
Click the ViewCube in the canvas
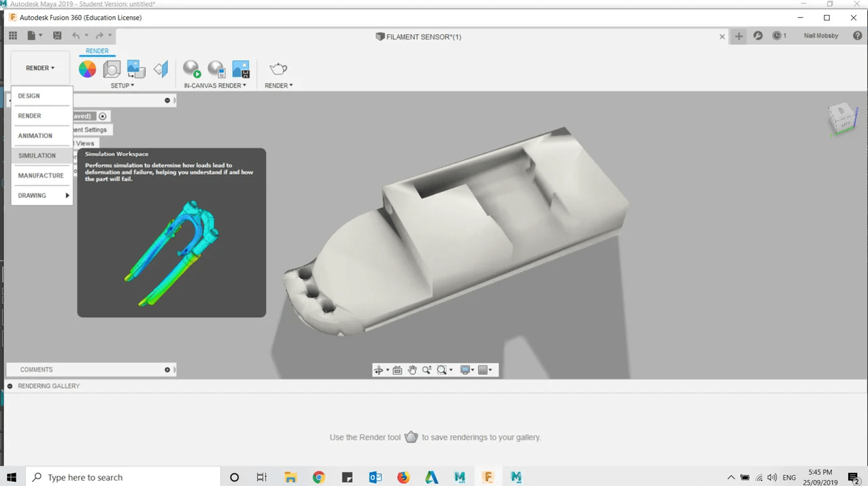pyautogui.click(x=841, y=119)
